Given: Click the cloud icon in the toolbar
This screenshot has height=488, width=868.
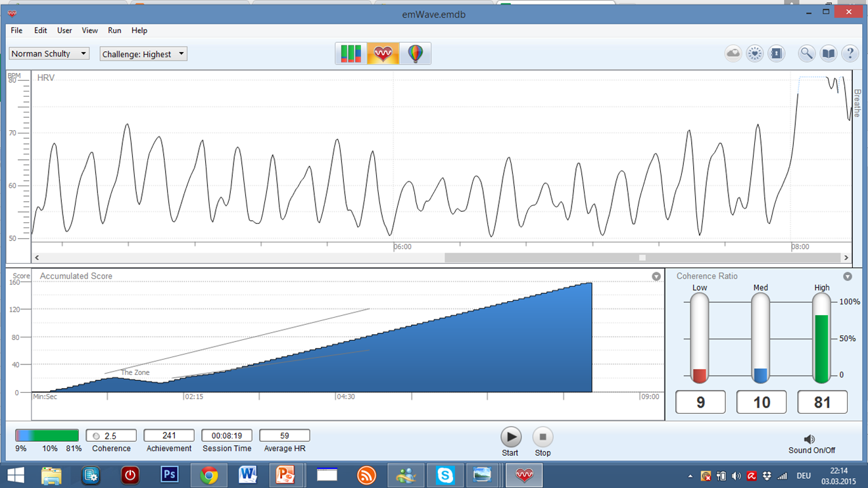Looking at the screenshot, I should tap(733, 54).
